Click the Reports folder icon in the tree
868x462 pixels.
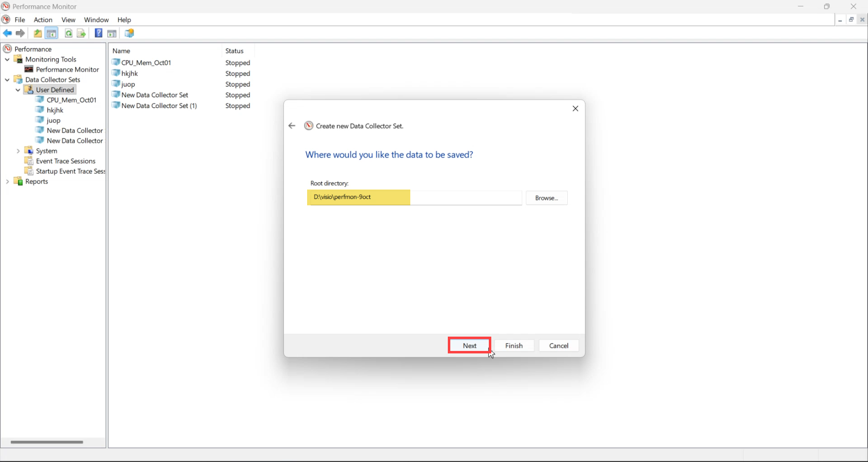click(18, 182)
